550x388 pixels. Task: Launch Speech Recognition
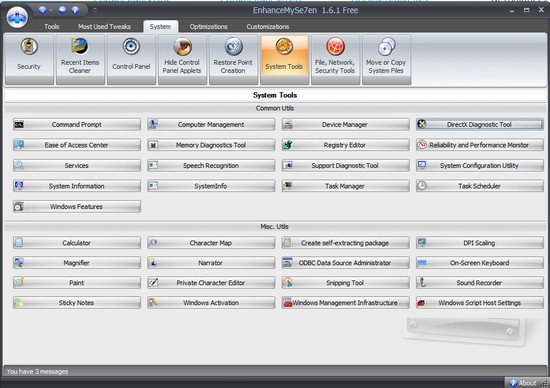click(211, 166)
